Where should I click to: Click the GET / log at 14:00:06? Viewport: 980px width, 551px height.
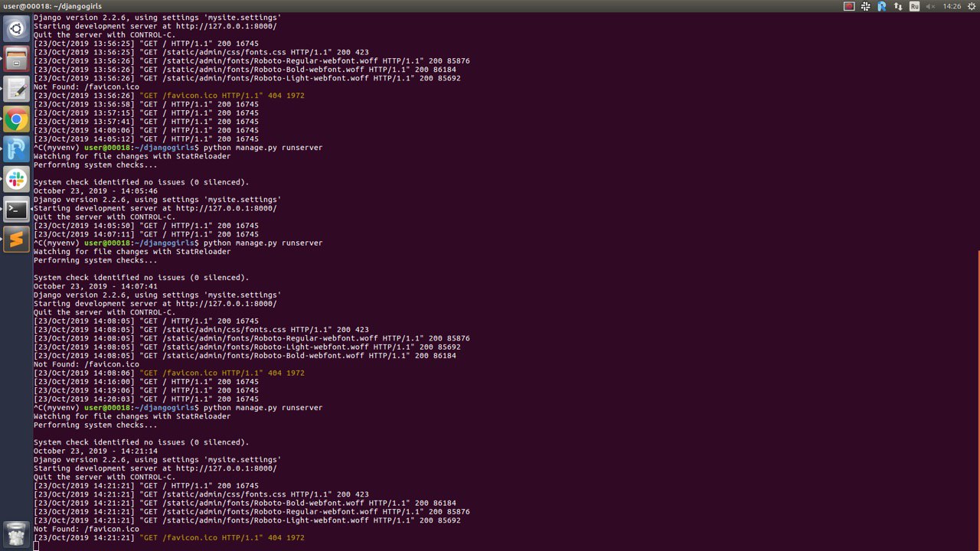tap(146, 130)
